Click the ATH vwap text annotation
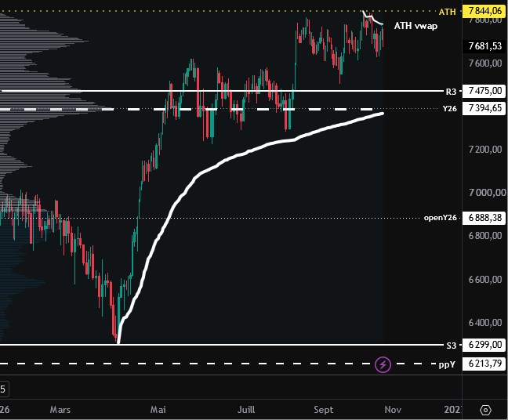This screenshot has height=420, width=508. [x=415, y=26]
